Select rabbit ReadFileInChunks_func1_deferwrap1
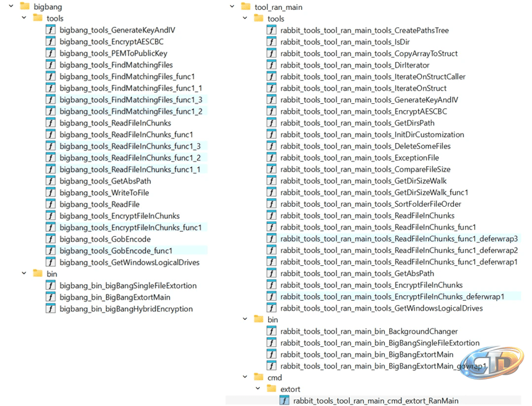Viewport: 532px width, 406px height. coord(399,261)
